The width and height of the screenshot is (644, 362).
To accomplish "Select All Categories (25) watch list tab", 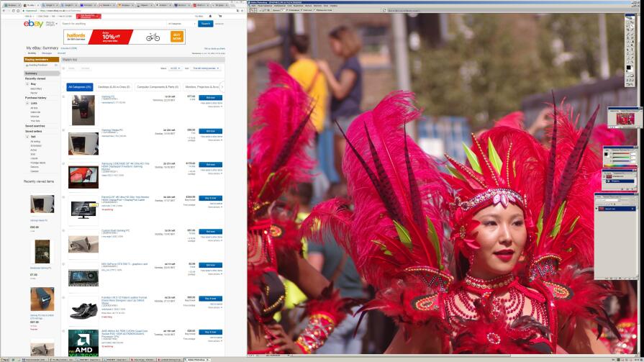I will click(80, 86).
